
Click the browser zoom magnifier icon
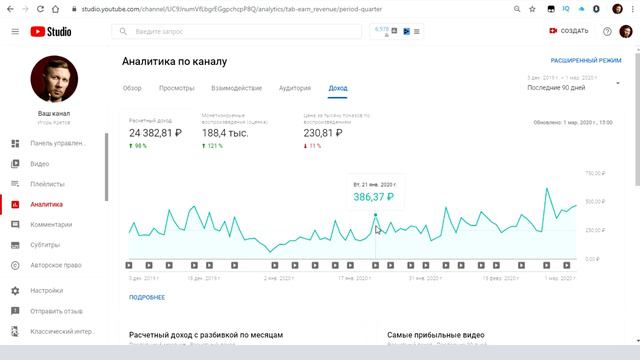517,9
